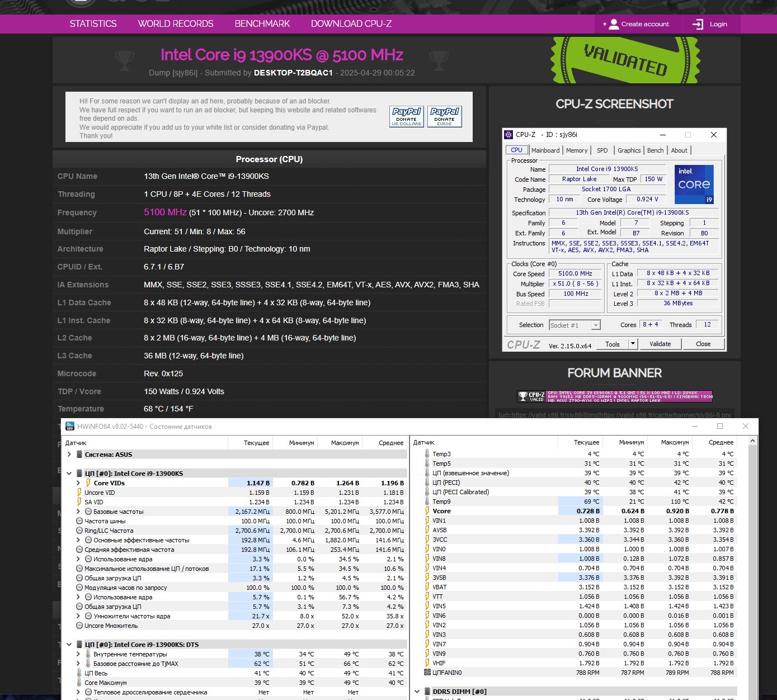Click the Tools button in CPU-Z

point(613,344)
